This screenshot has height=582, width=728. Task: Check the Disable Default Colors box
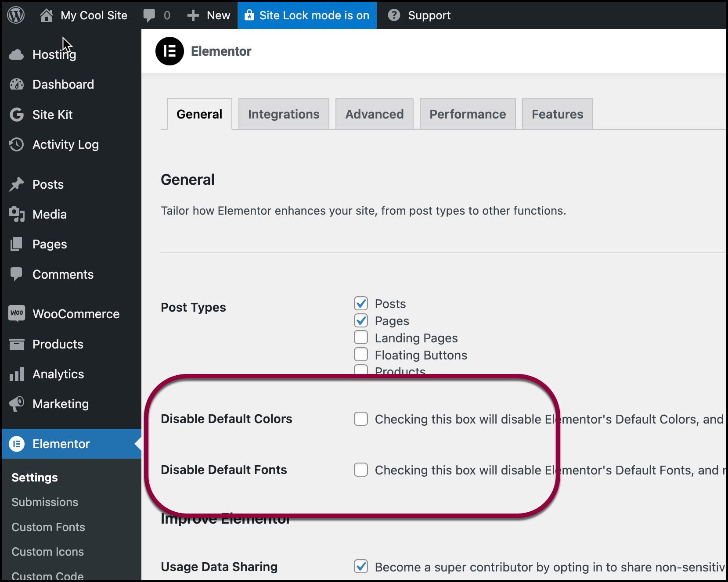(x=361, y=419)
